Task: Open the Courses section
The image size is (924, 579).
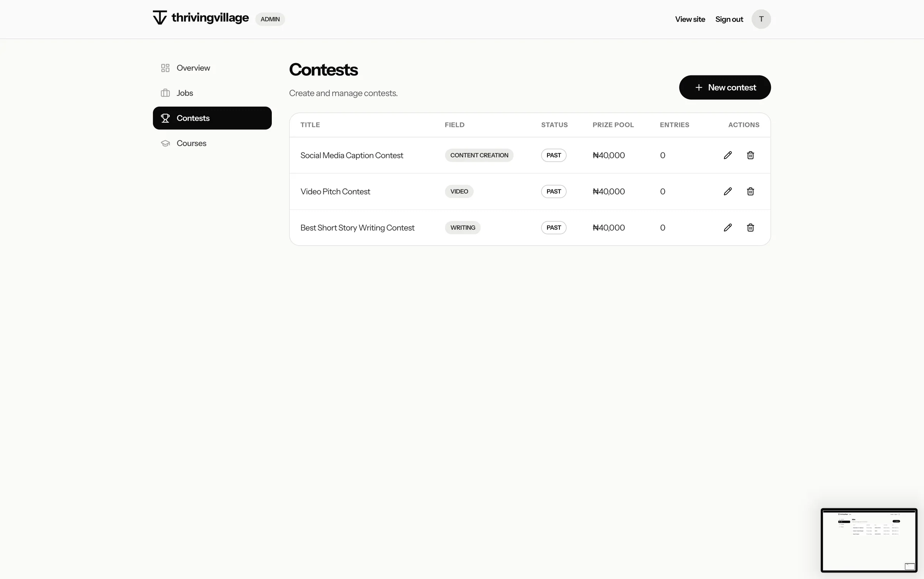Action: [212, 143]
